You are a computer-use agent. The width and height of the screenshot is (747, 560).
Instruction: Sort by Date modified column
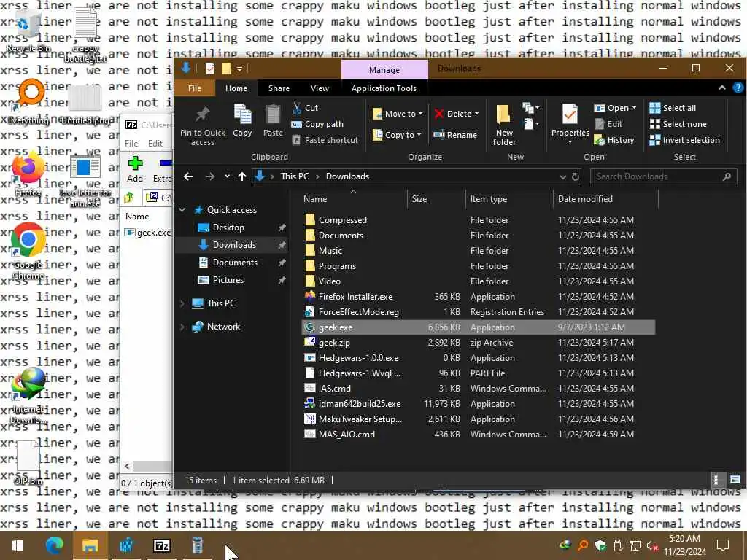605,199
